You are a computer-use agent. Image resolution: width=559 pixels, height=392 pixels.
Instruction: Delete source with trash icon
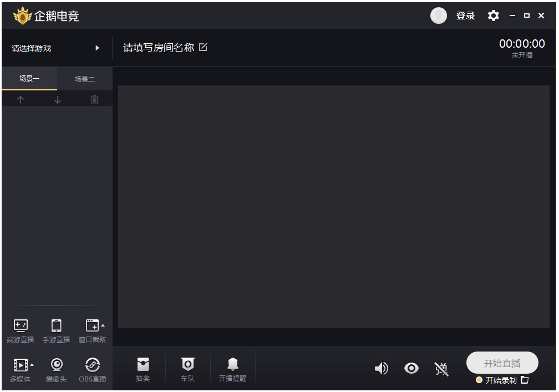pyautogui.click(x=94, y=100)
